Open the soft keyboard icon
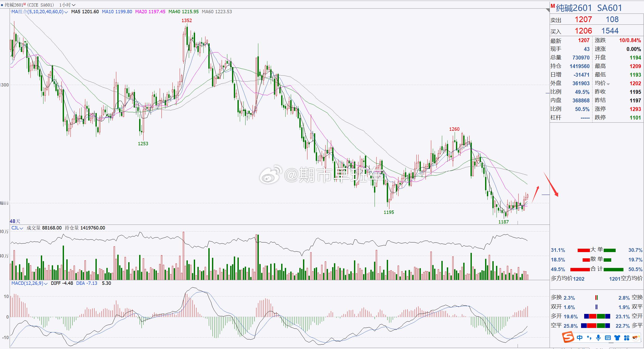The height and width of the screenshot is (349, 644). (608, 338)
